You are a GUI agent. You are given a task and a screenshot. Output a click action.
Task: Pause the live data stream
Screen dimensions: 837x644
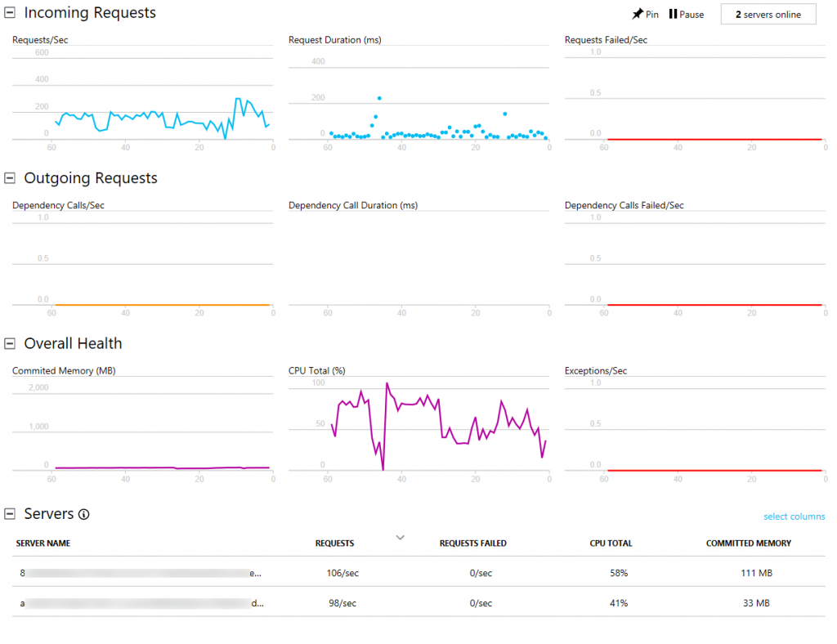[x=687, y=13]
